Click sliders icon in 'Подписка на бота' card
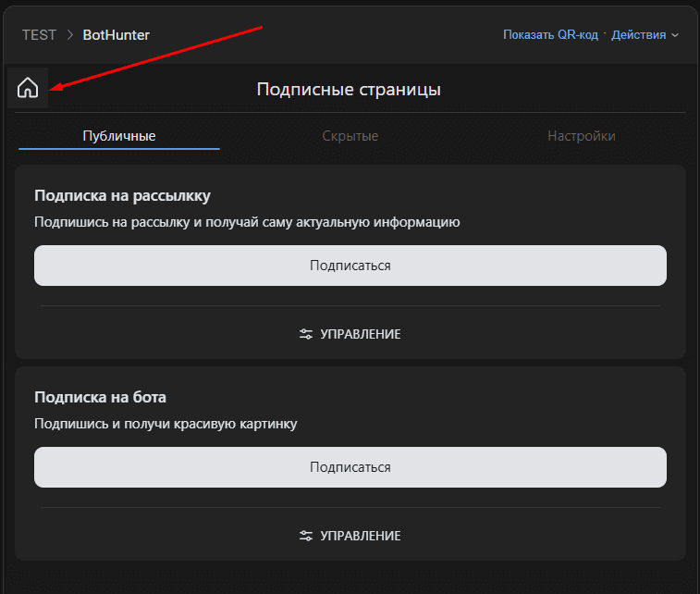 [306, 536]
